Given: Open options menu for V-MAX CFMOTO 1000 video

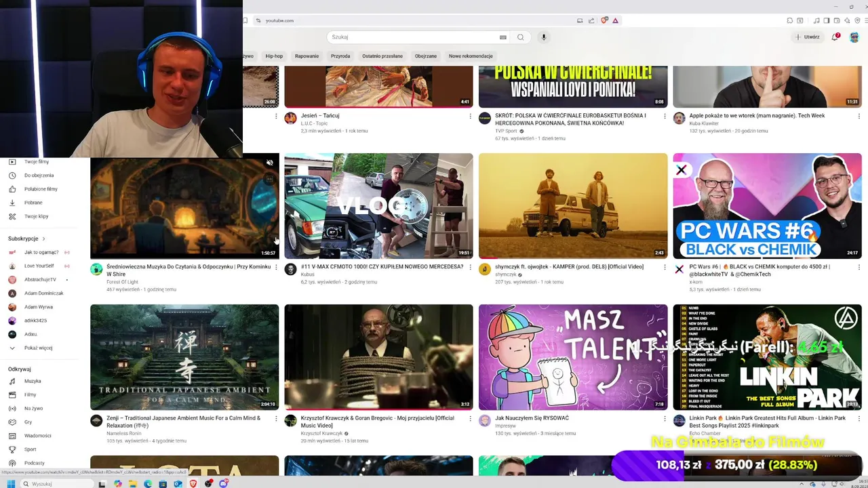Looking at the screenshot, I should [x=470, y=267].
